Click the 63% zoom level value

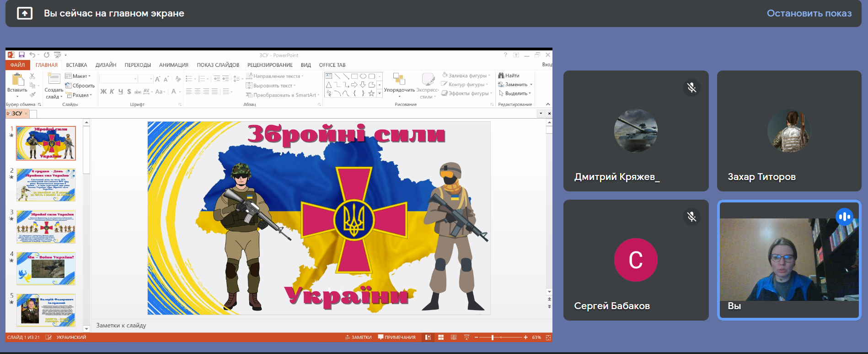pos(536,338)
